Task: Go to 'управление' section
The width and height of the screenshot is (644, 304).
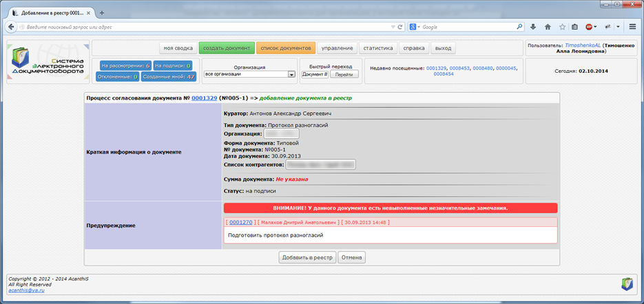Action: click(337, 48)
